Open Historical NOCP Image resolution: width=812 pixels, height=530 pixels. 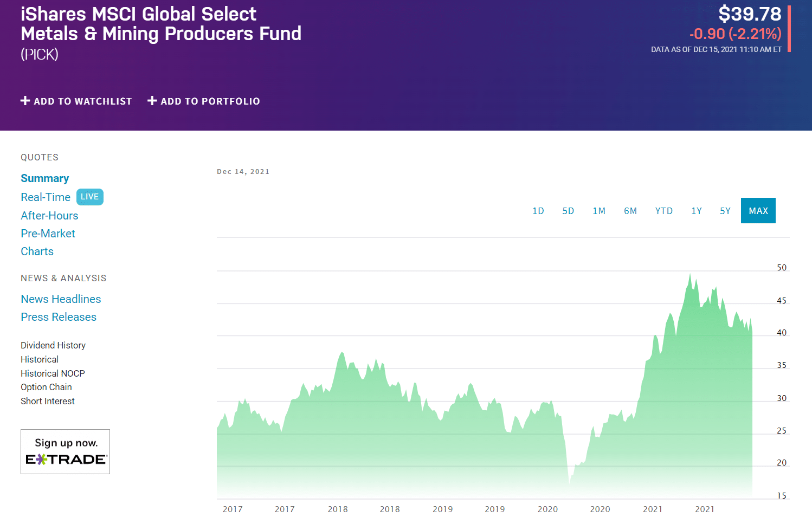coord(53,373)
